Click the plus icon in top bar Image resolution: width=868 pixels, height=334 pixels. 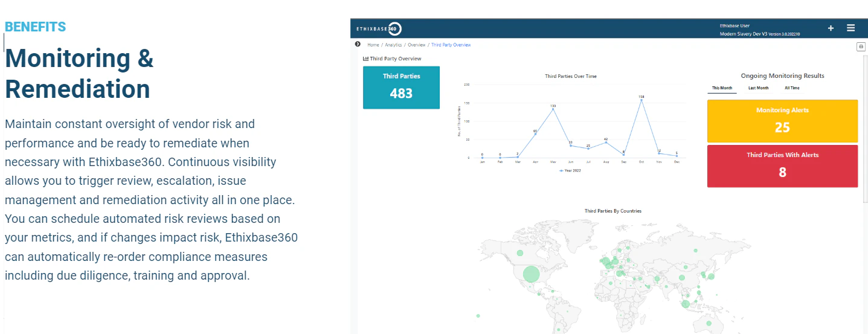(x=831, y=28)
